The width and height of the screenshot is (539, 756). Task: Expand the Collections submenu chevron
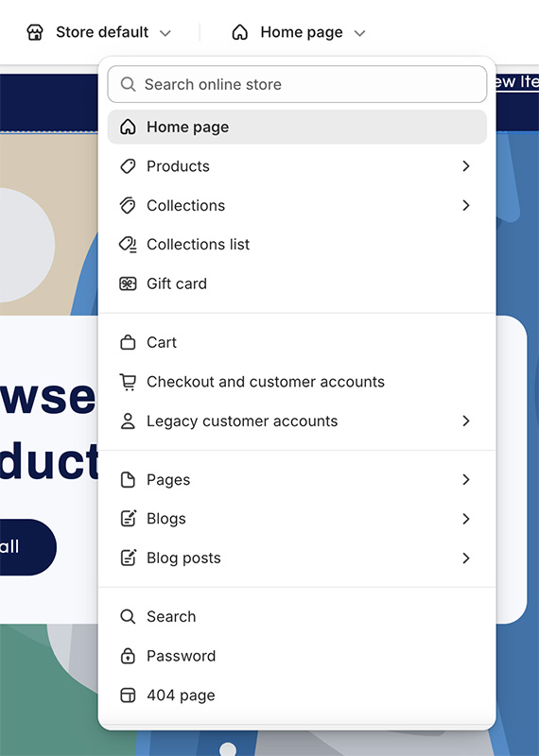(x=465, y=205)
